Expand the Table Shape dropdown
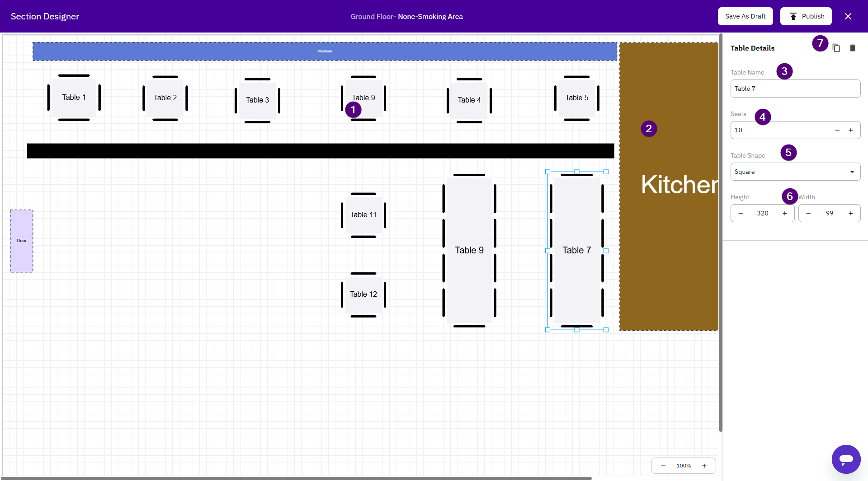868x481 pixels. 795,172
